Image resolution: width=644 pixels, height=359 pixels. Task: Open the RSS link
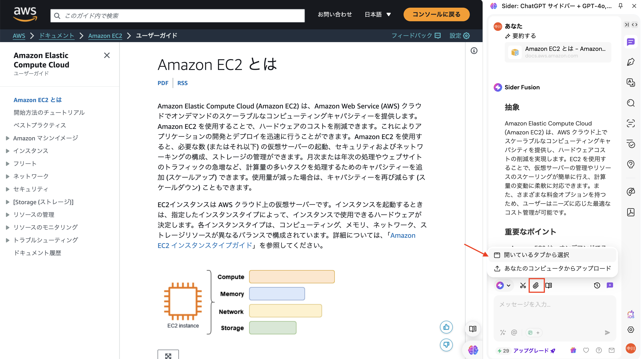tap(182, 83)
